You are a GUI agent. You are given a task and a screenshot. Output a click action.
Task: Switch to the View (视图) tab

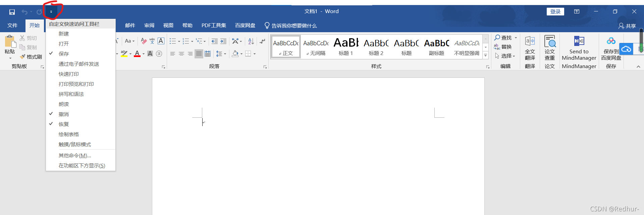[x=168, y=25]
